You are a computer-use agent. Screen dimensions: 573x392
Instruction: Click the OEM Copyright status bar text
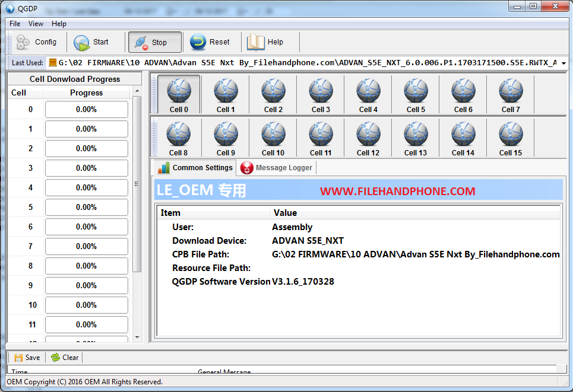[x=84, y=382]
